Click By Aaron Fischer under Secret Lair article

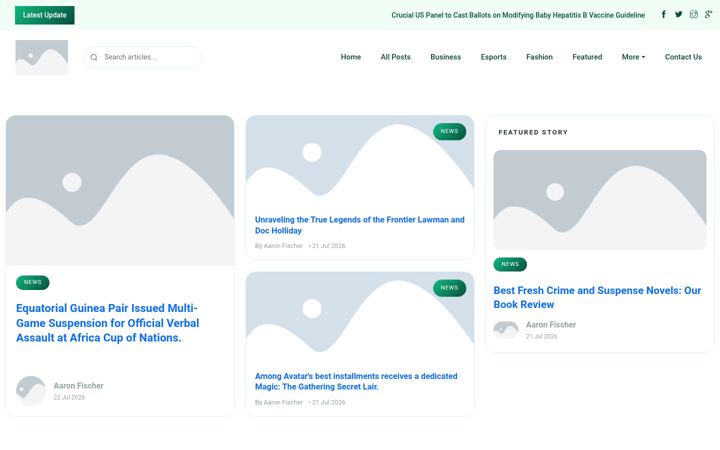[x=279, y=402]
